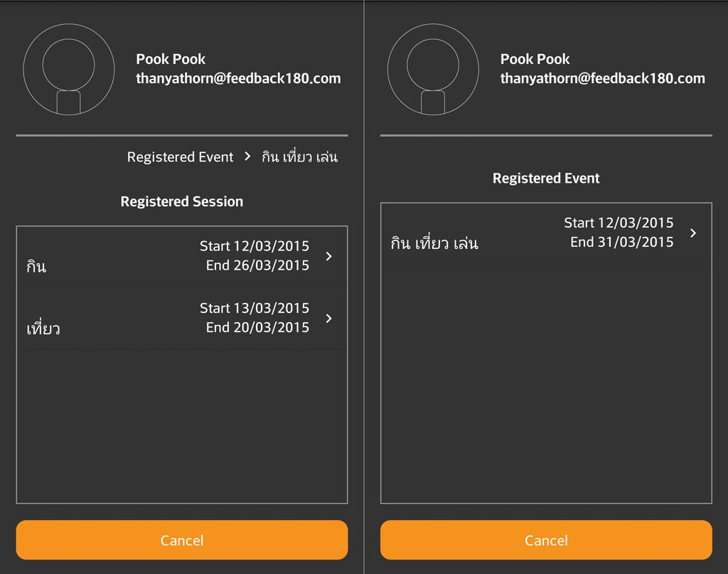Click the Registered Session heading
Viewport: 728px width, 574px height.
click(x=182, y=201)
